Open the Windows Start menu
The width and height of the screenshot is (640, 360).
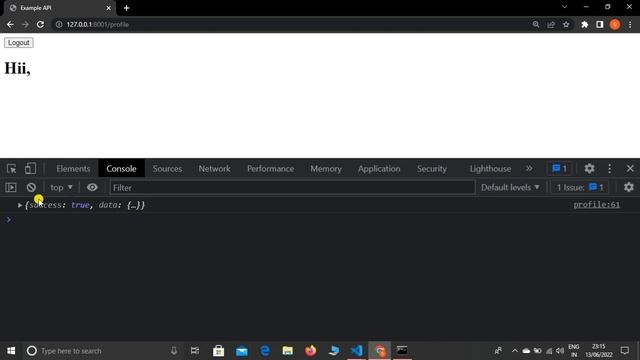(x=11, y=351)
